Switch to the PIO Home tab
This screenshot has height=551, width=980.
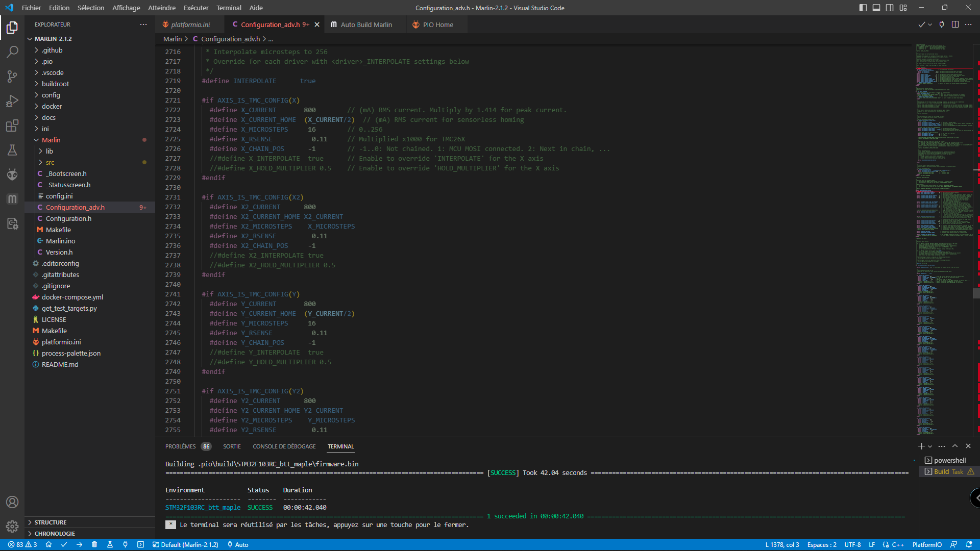(437, 24)
